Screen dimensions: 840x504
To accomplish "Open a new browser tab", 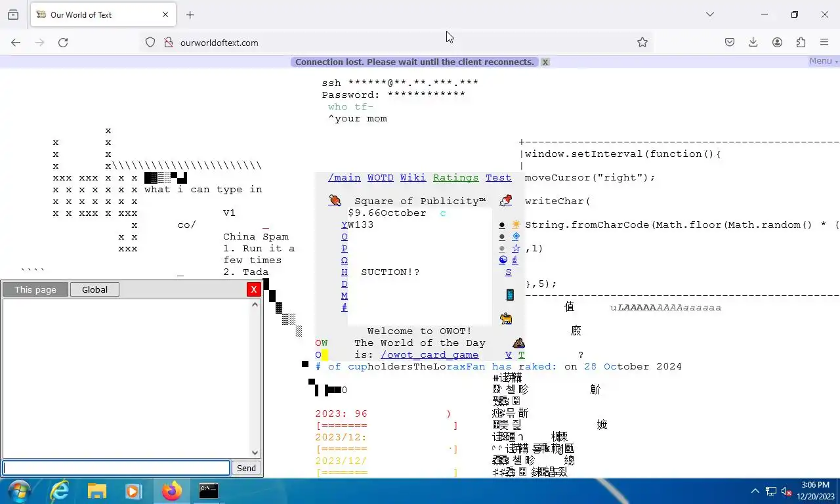I will pos(190,14).
